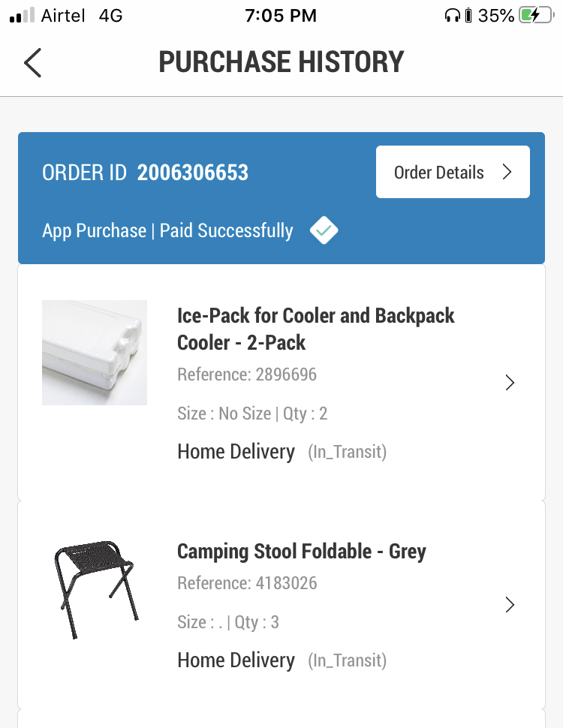Image resolution: width=563 pixels, height=728 pixels.
Task: Tap the battery charging indicator icon
Action: pos(536,15)
